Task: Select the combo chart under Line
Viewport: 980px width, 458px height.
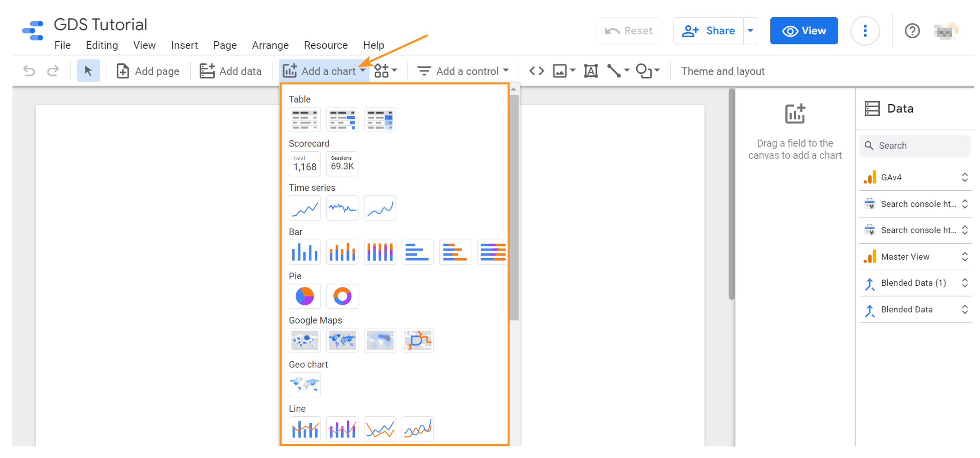Action: pos(305,429)
